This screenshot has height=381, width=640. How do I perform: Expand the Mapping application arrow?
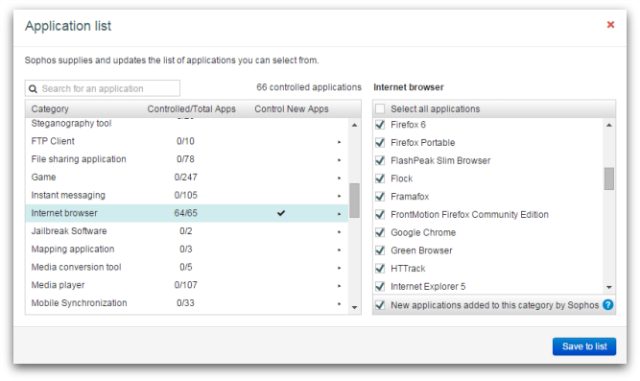pyautogui.click(x=339, y=250)
